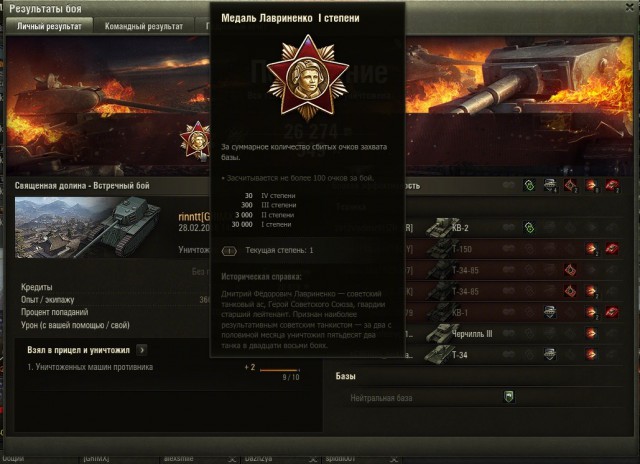Click the red critical-hits icon in the efficiency header

point(571,185)
